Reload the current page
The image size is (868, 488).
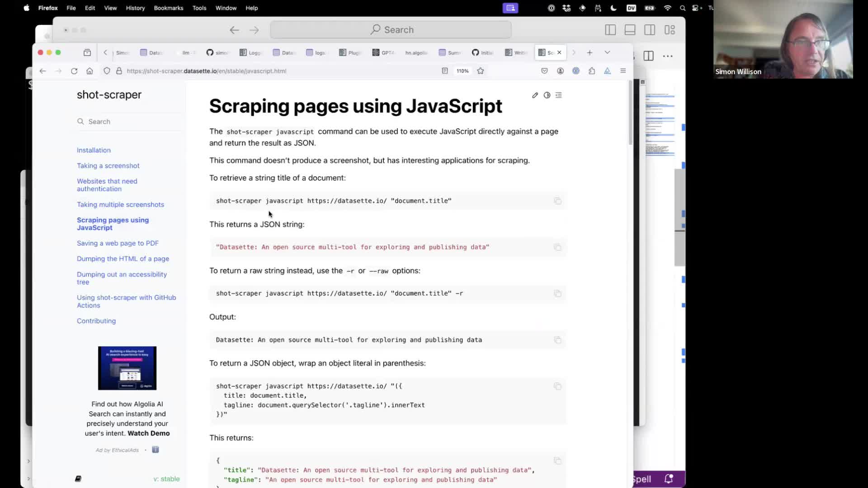pyautogui.click(x=74, y=71)
